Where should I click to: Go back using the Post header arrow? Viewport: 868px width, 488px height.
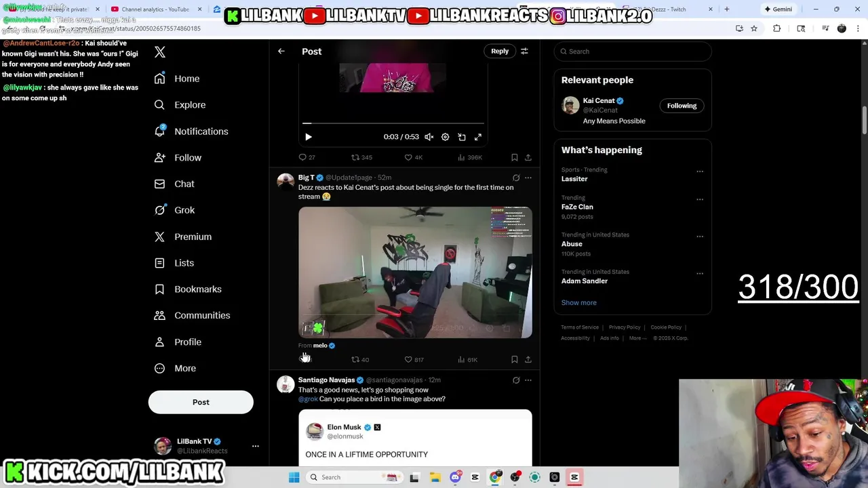pos(281,52)
